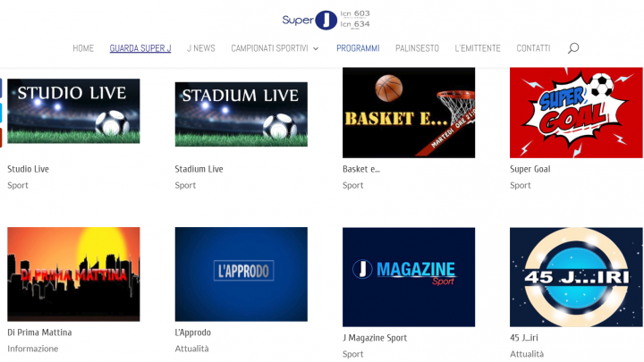The height and width of the screenshot is (362, 644).
Task: Open Guarda Super J menu item
Action: point(140,48)
